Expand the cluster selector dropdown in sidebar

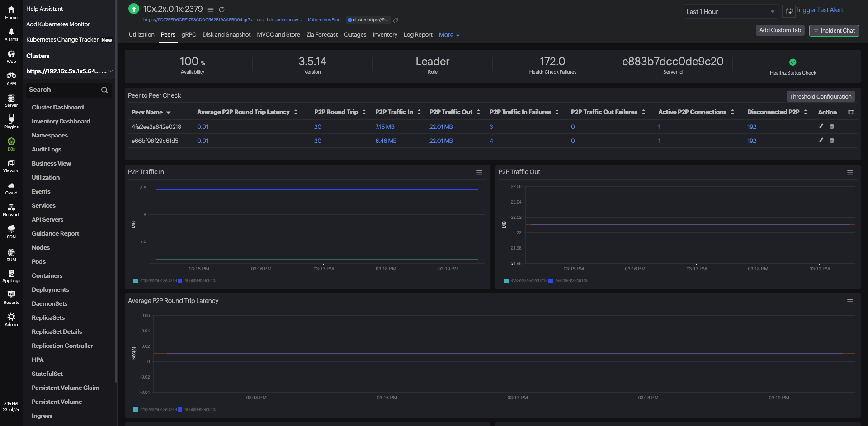pyautogui.click(x=110, y=71)
